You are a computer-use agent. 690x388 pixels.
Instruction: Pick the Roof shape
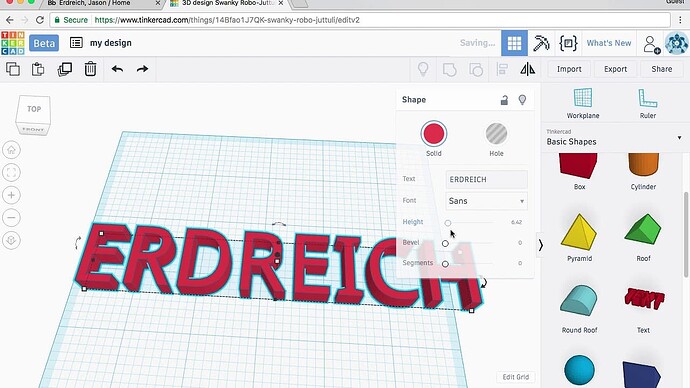coord(643,238)
